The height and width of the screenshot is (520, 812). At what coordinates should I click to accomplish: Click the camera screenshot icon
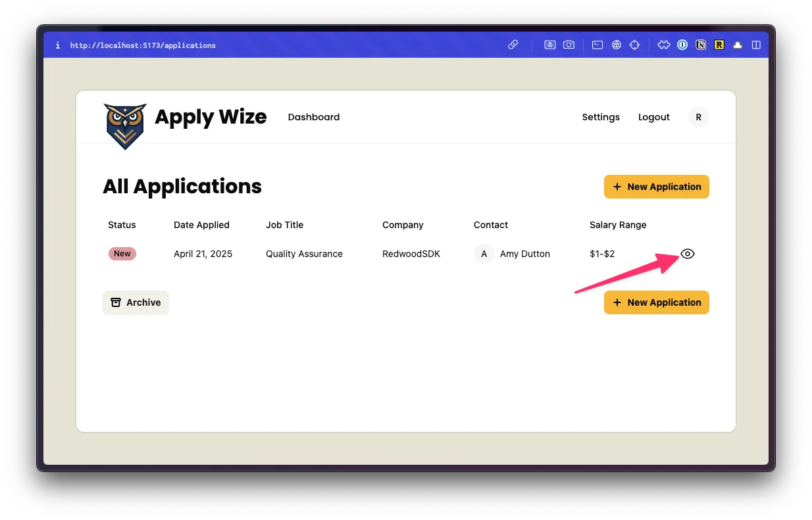[x=569, y=45]
